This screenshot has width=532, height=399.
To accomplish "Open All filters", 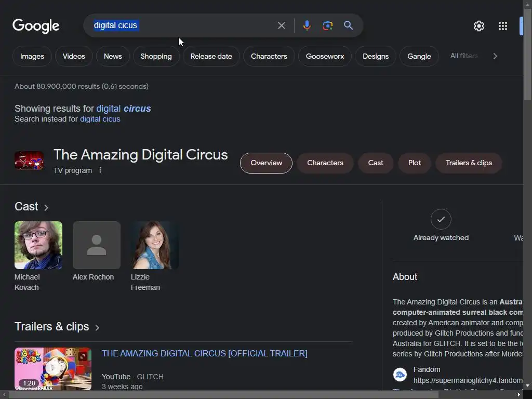I will coord(464,56).
